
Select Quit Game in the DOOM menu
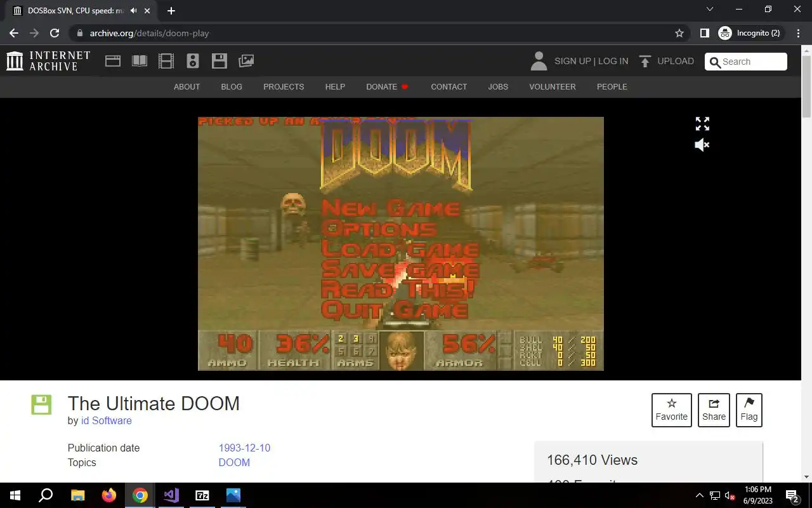[395, 310]
